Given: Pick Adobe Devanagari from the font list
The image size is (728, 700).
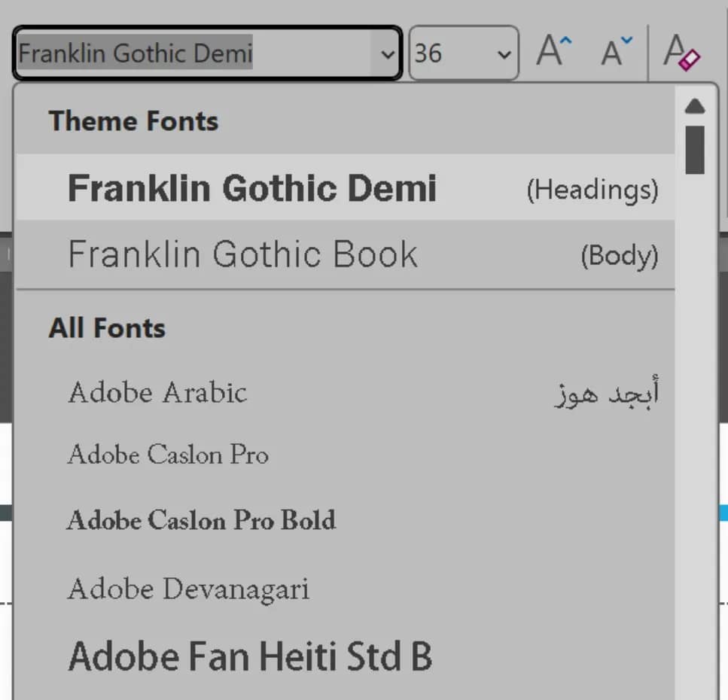Looking at the screenshot, I should (x=188, y=589).
